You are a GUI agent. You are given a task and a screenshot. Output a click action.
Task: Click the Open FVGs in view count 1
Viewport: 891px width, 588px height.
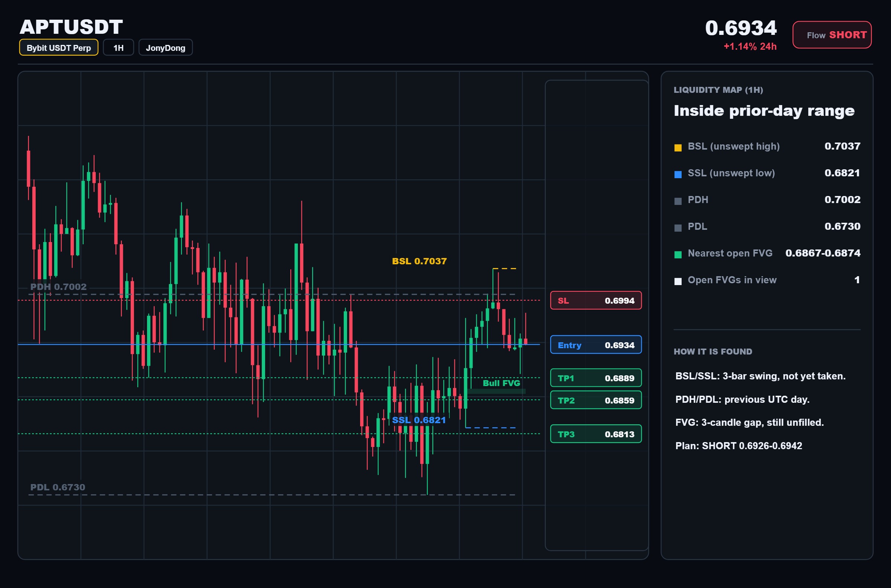[857, 280]
